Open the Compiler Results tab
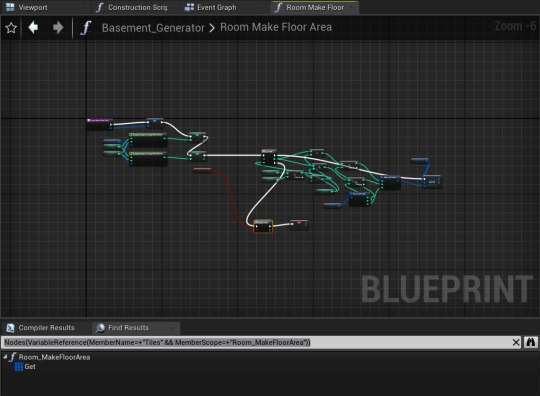This screenshot has width=540, height=396. (46, 328)
